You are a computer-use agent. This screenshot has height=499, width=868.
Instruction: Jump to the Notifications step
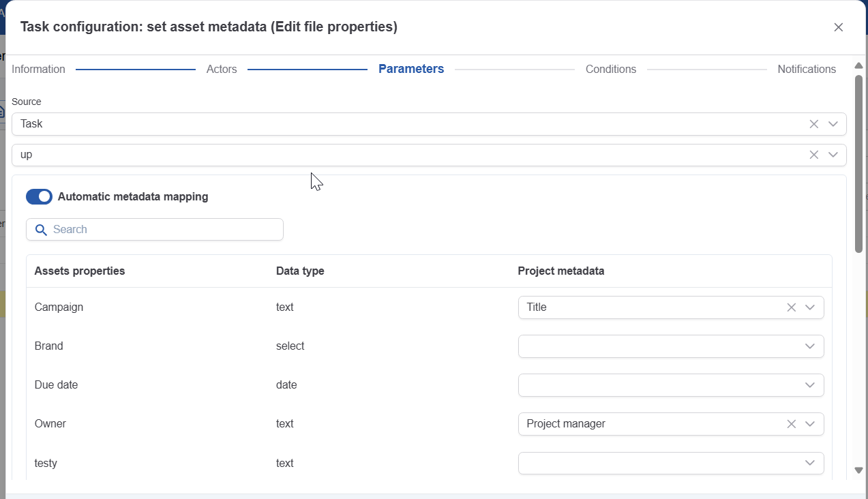(x=806, y=70)
